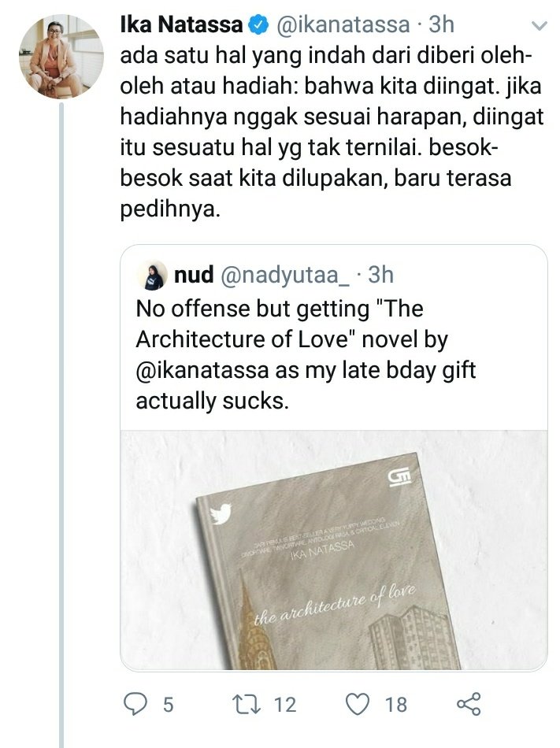Open the Ika Natassa display name
The width and height of the screenshot is (560, 748).
(x=181, y=25)
